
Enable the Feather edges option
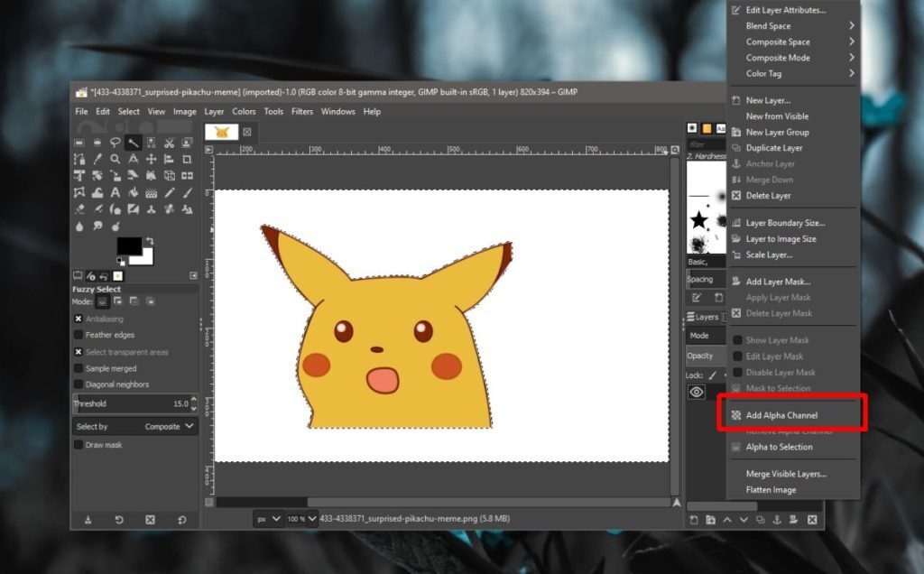click(x=80, y=335)
